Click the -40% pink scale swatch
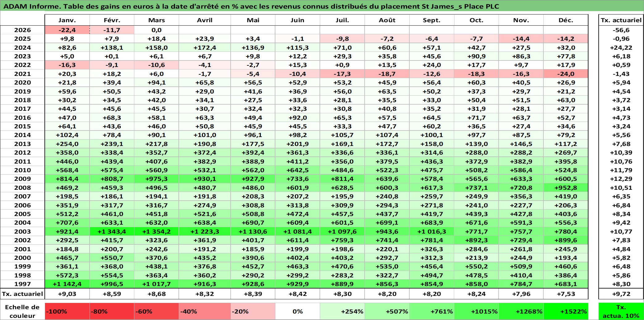 coord(205,311)
